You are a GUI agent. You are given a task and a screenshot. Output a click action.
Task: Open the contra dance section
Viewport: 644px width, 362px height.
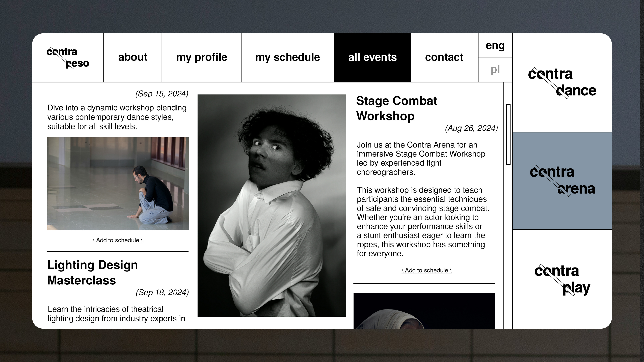562,83
